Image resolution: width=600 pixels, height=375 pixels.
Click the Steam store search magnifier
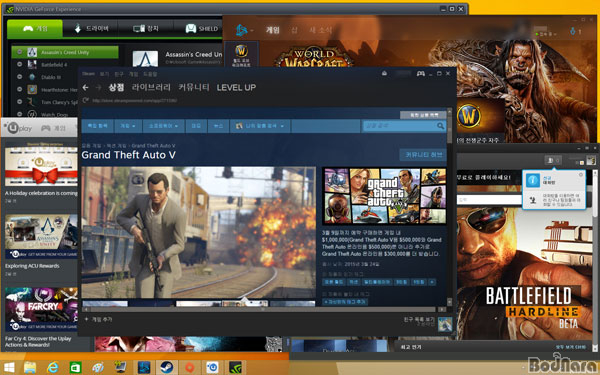click(x=440, y=126)
